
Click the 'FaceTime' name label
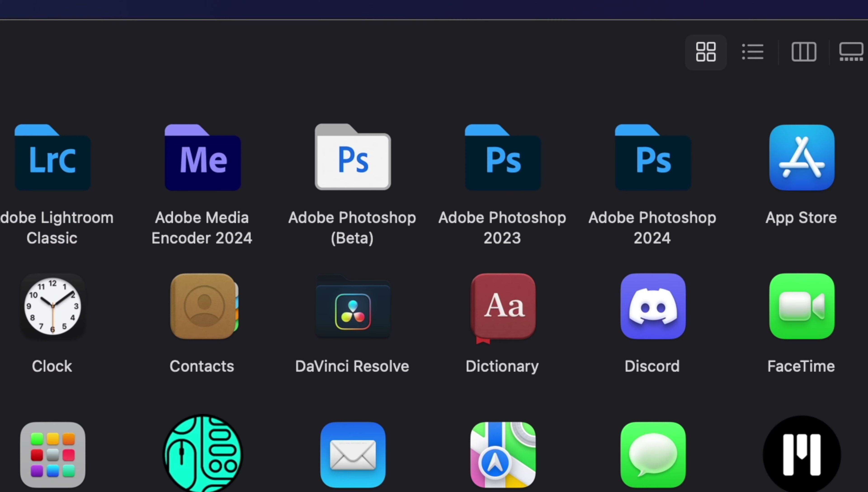tap(801, 366)
